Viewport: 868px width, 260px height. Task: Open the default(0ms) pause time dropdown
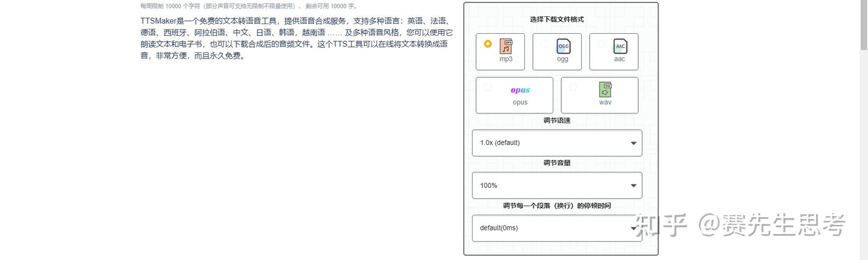pos(557,228)
